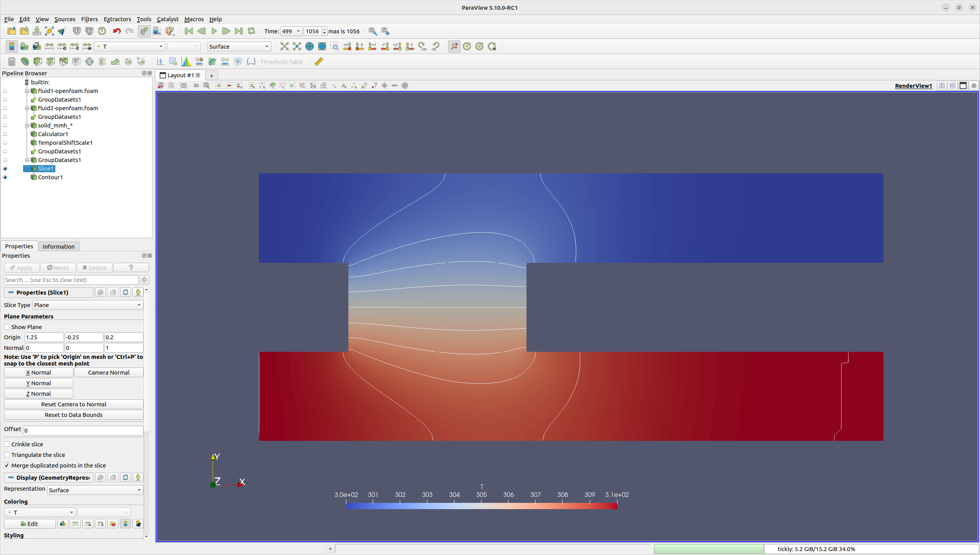The height and width of the screenshot is (555, 980).
Task: Open the Filters menu
Action: pos(89,19)
